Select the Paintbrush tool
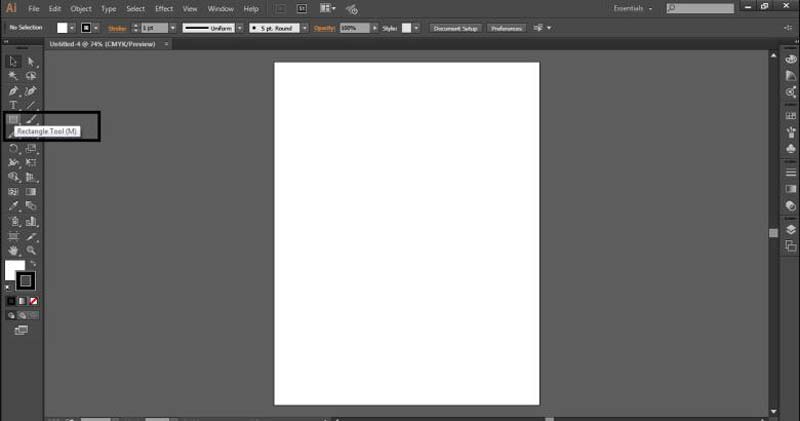 (x=31, y=120)
